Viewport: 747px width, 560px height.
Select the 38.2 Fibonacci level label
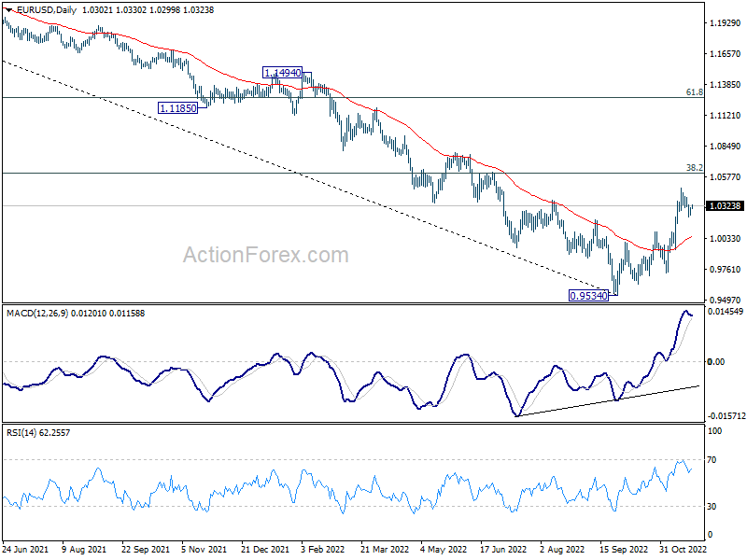[x=694, y=168]
